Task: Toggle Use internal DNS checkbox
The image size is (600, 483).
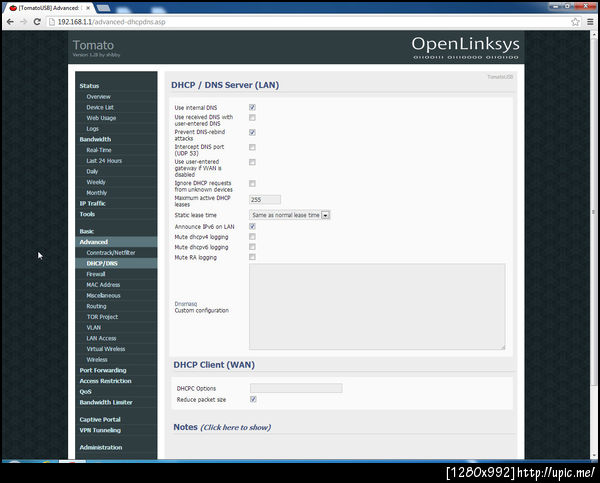Action: click(x=252, y=107)
